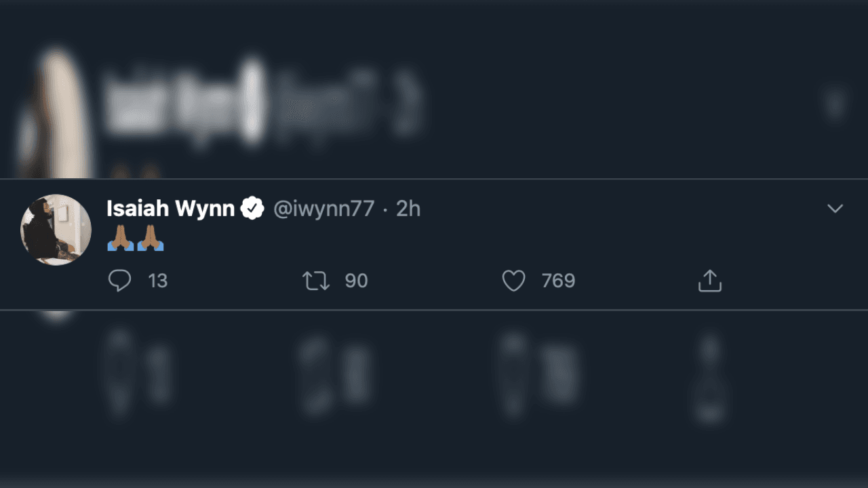Click the reply speech bubble icon
868x488 pixels.
pos(119,281)
